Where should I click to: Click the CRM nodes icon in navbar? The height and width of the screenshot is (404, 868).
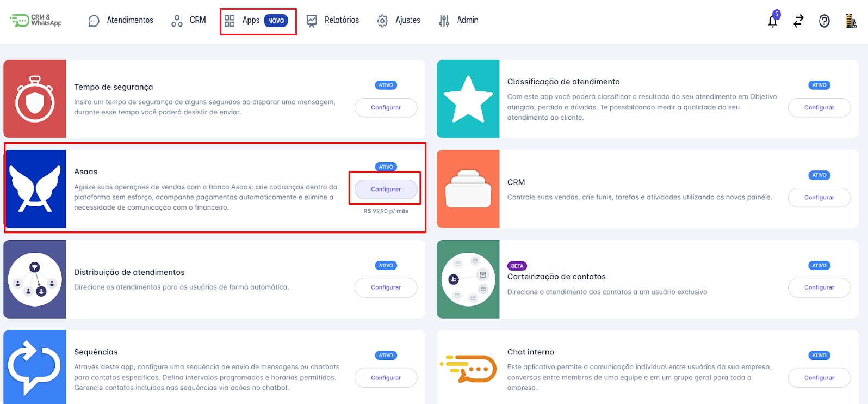177,21
